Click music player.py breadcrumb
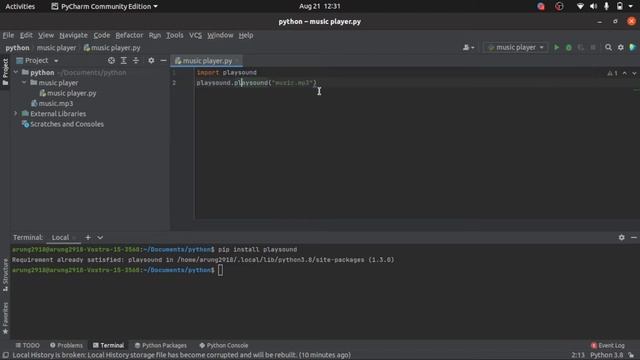 tap(112, 48)
